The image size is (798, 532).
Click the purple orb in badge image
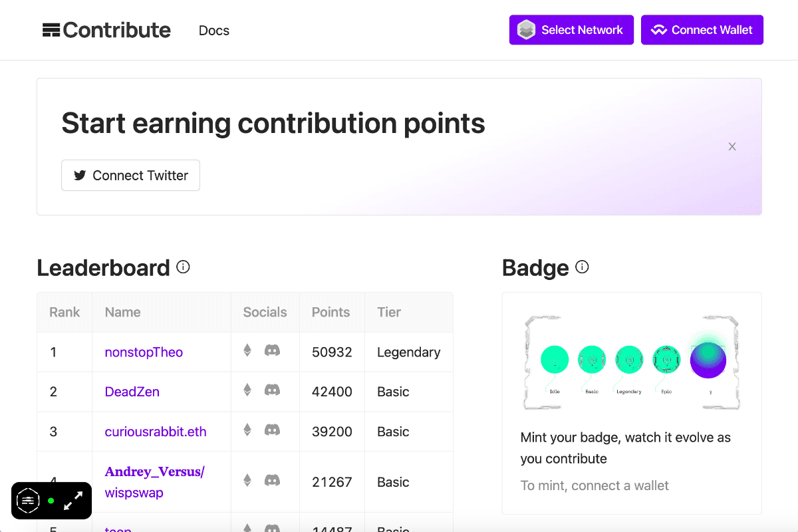tap(708, 359)
